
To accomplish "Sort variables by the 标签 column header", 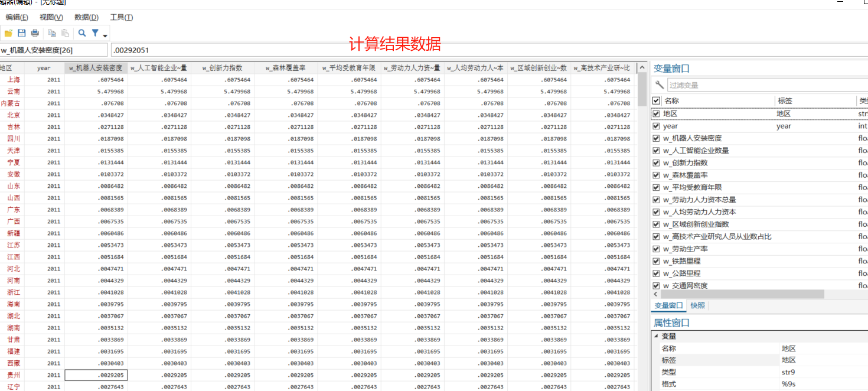I will (815, 101).
